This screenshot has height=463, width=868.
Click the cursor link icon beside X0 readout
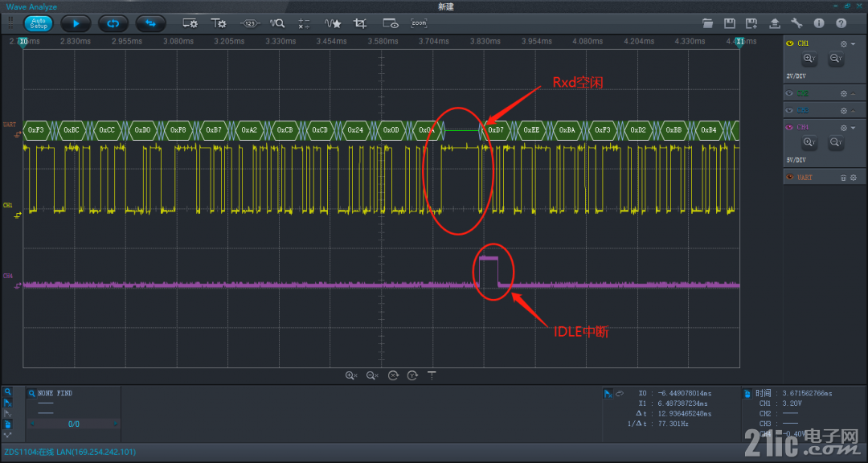pyautogui.click(x=620, y=393)
